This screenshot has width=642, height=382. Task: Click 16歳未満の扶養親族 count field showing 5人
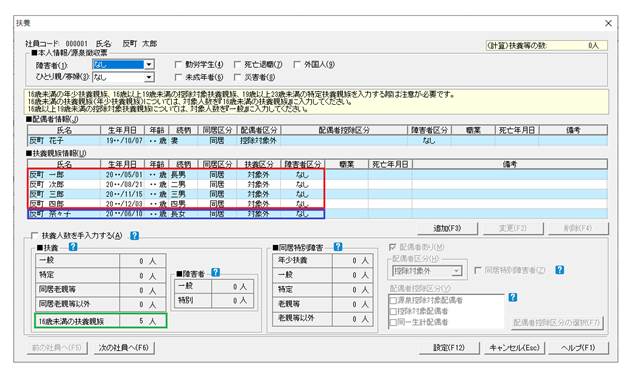click(142, 321)
